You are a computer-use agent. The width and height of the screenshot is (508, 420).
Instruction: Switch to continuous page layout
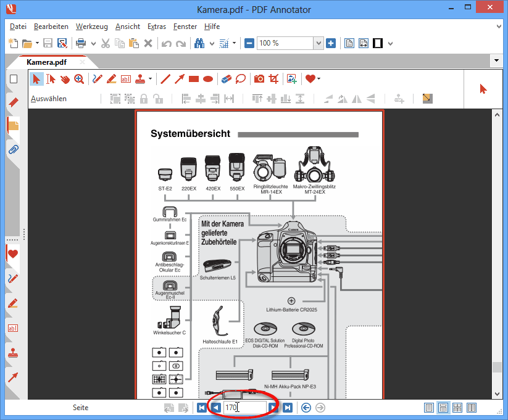click(443, 408)
